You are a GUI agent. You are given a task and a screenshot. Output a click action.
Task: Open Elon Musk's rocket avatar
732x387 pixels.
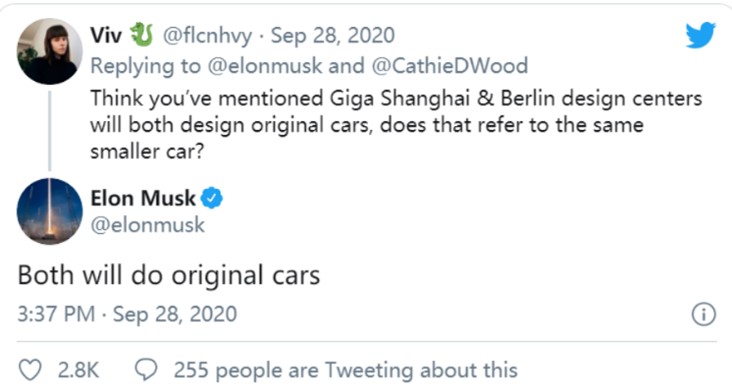pyautogui.click(x=49, y=211)
